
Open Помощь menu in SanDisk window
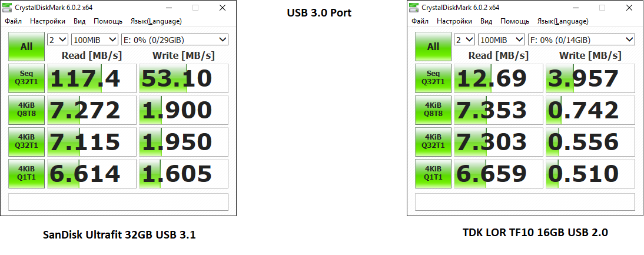(x=108, y=21)
